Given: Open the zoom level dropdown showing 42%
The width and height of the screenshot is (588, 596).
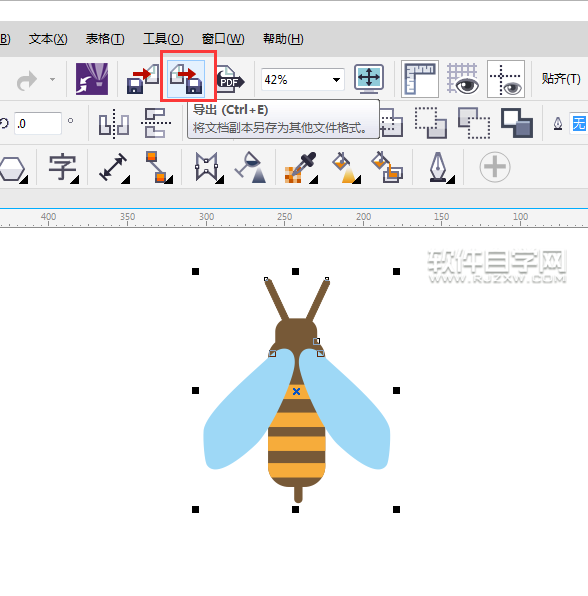Looking at the screenshot, I should tap(336, 80).
